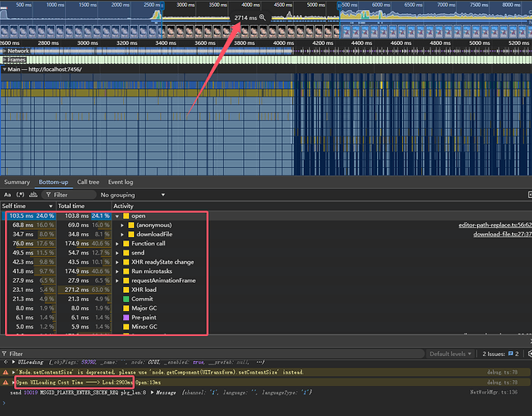Expand the XHR readyState change row
The image size is (532, 416).
pos(117,262)
